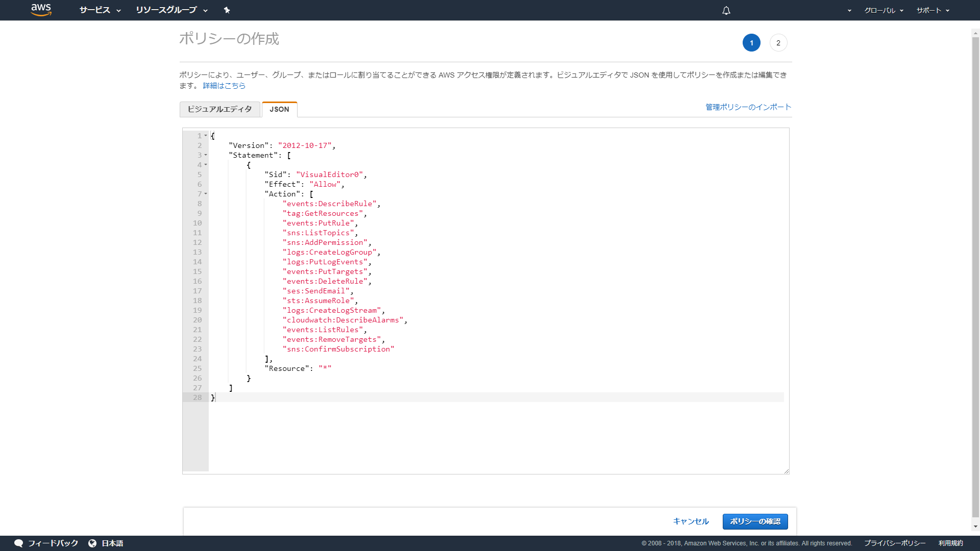980x551 pixels.
Task: Select the JSON tab
Action: pos(279,109)
